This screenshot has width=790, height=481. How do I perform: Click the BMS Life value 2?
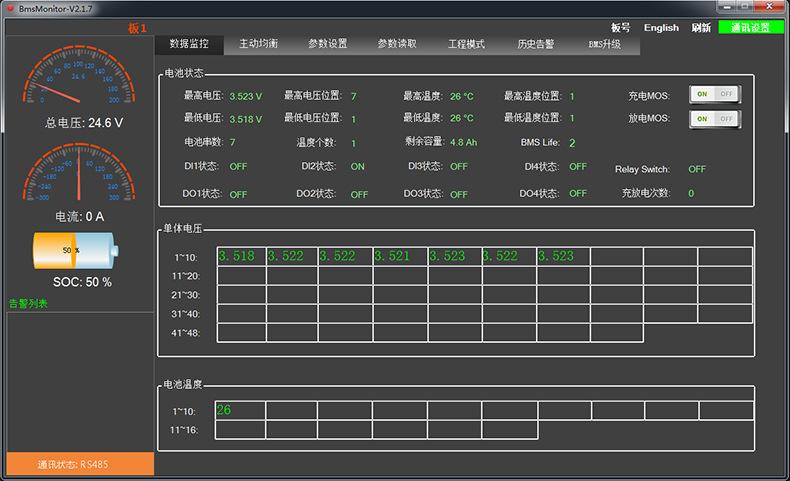[x=572, y=143]
